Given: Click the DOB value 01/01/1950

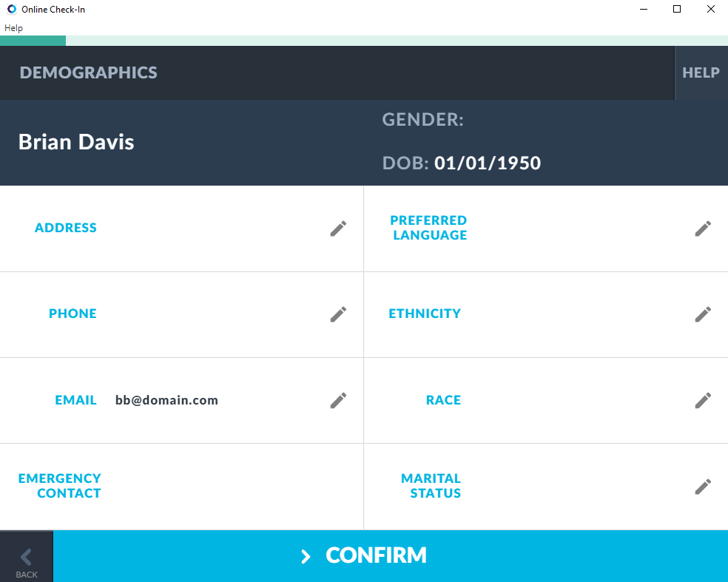Looking at the screenshot, I should [488, 163].
